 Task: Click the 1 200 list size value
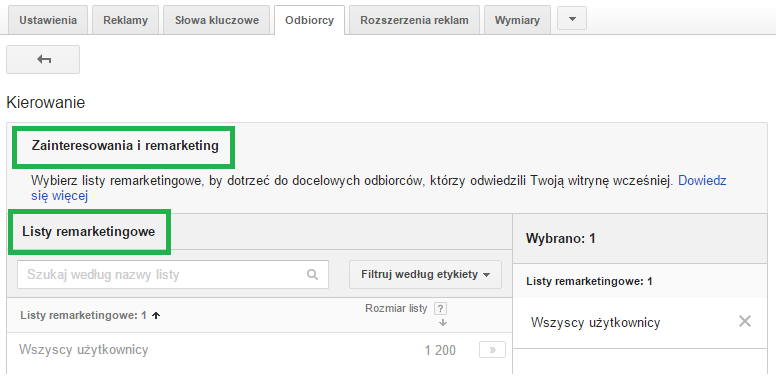[440, 351]
